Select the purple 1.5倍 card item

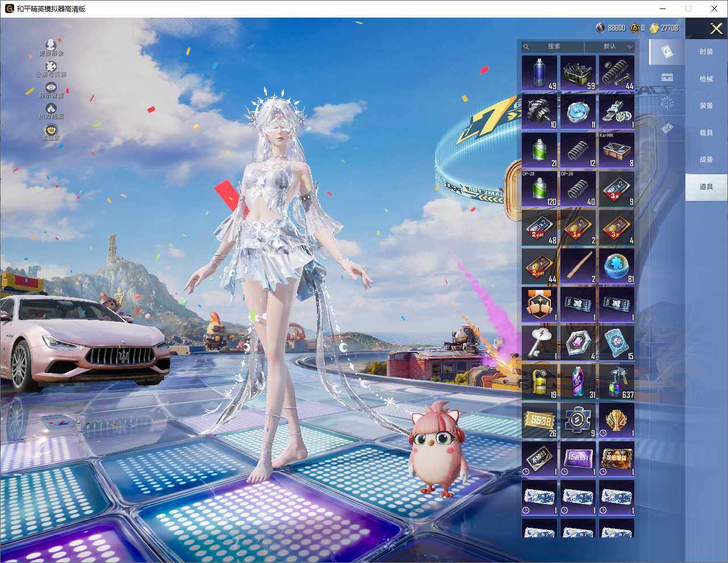coord(578,459)
